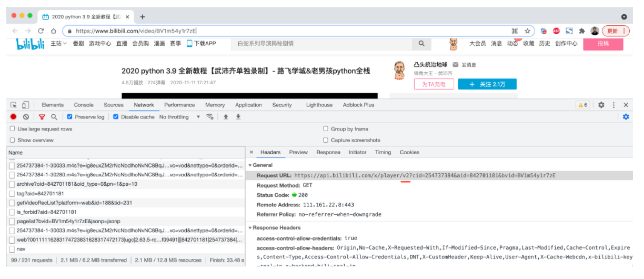This screenshot has width=644, height=279.
Task: Click the blue 关注 2.1万 follow button
Action: [x=487, y=84]
